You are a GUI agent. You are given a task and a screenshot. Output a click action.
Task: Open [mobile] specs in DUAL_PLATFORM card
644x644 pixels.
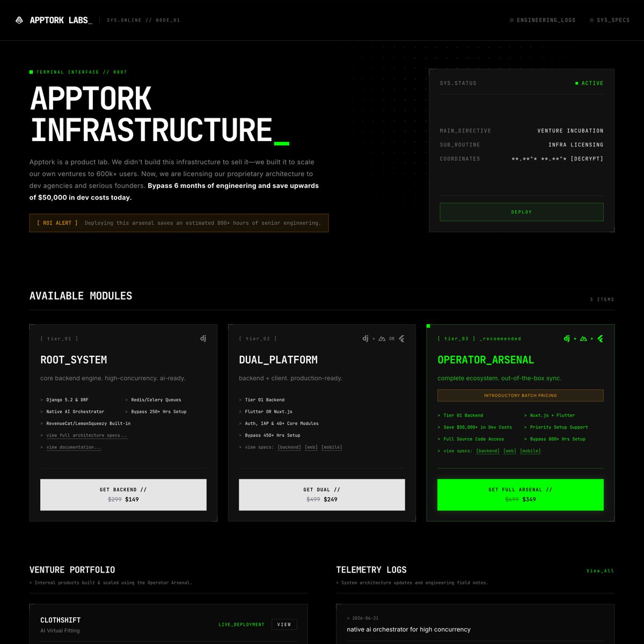point(332,447)
